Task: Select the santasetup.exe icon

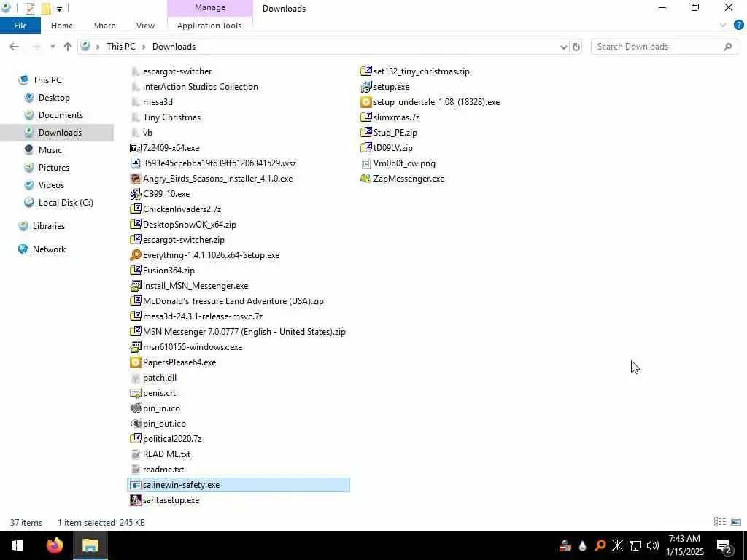Action: [x=135, y=500]
